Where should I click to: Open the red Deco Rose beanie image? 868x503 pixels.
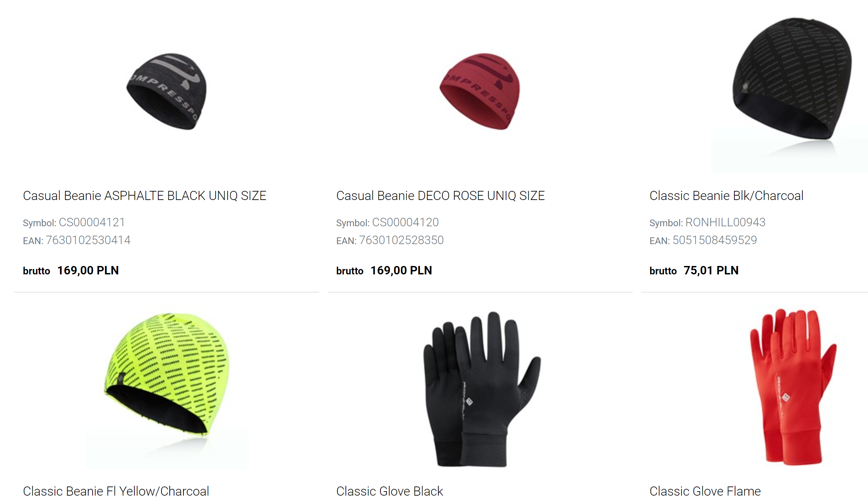pyautogui.click(x=480, y=92)
